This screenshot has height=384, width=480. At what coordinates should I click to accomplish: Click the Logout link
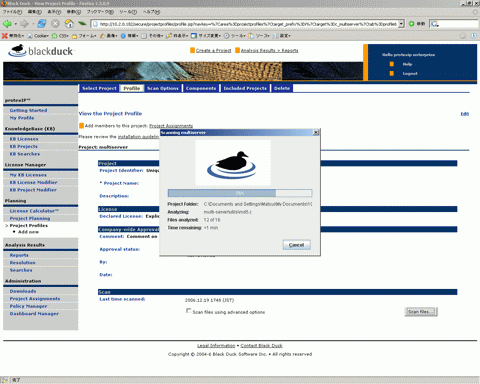pos(410,73)
